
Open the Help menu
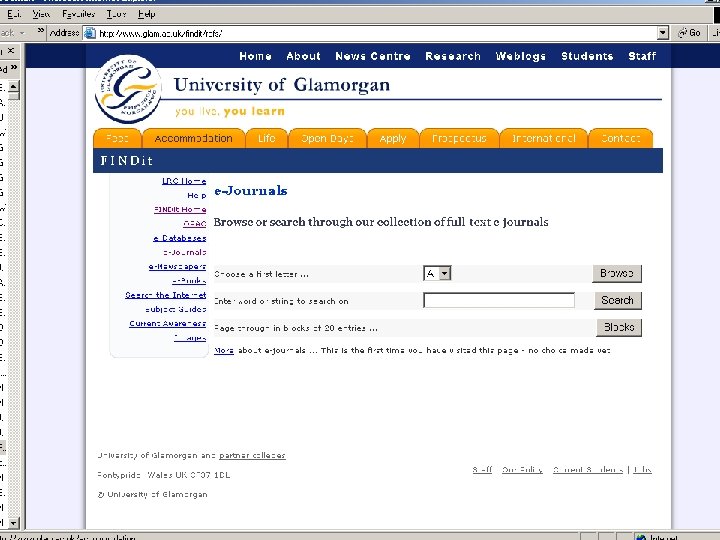click(x=146, y=14)
